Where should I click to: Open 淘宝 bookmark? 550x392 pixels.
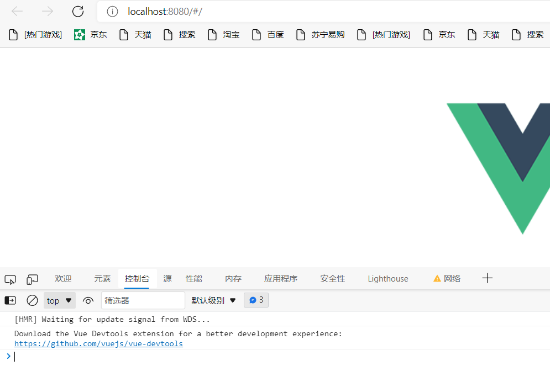click(x=224, y=35)
